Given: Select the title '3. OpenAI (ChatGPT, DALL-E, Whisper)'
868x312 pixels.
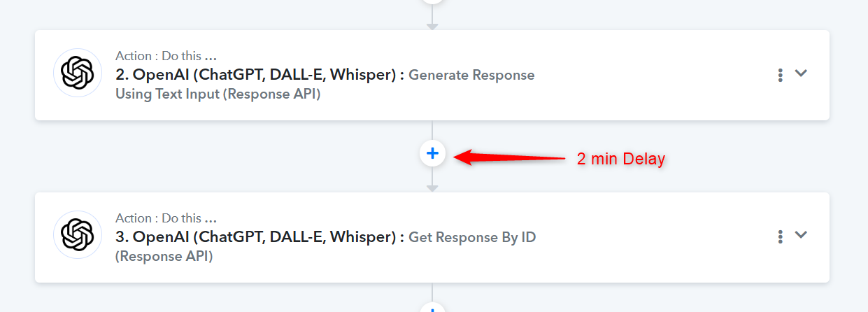Looking at the screenshot, I should pyautogui.click(x=260, y=237).
